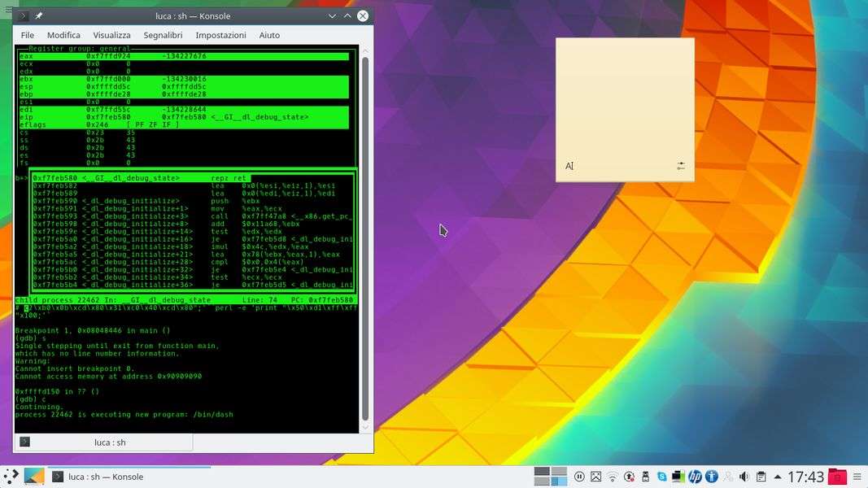Viewport: 868px width, 488px height.
Task: Expand hidden system tray icons arrow
Action: pos(778,477)
